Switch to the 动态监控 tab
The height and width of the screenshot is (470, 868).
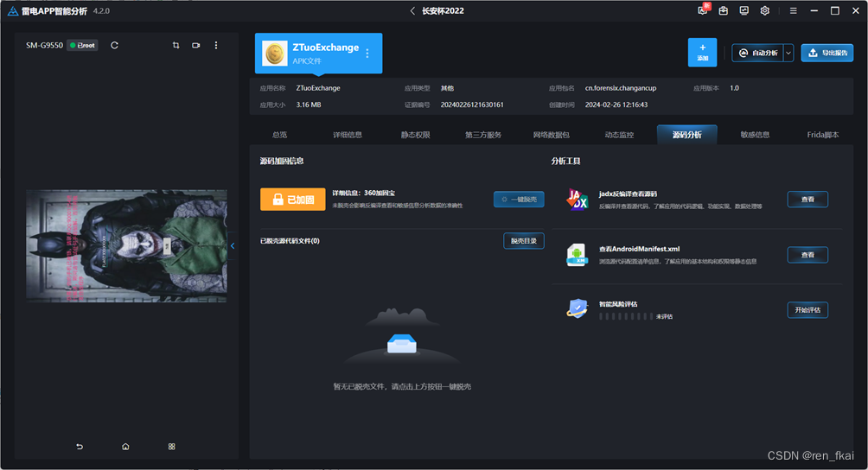(620, 135)
